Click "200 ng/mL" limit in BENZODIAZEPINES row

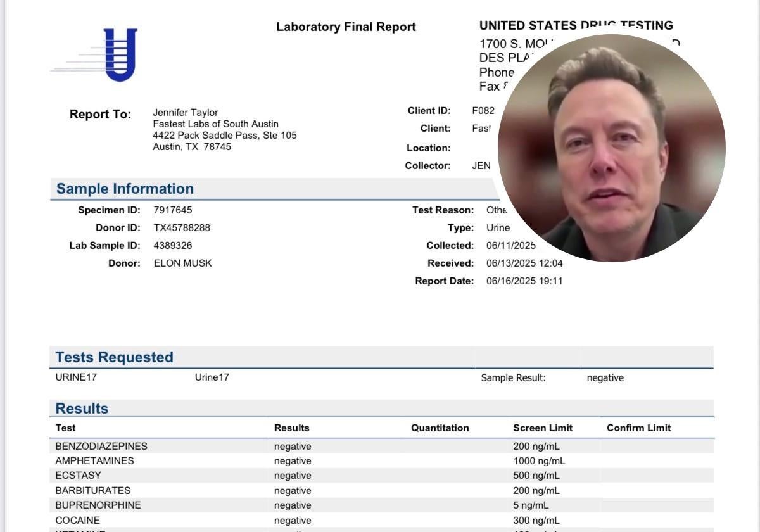(x=536, y=446)
